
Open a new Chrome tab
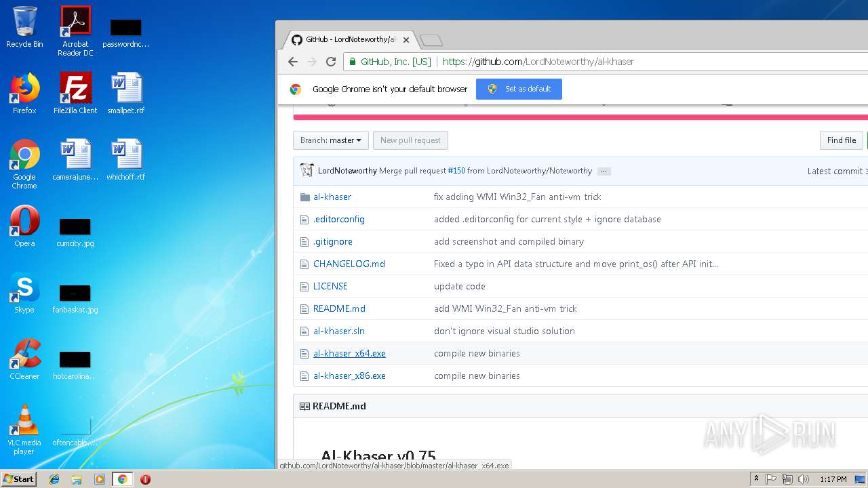pyautogui.click(x=431, y=41)
